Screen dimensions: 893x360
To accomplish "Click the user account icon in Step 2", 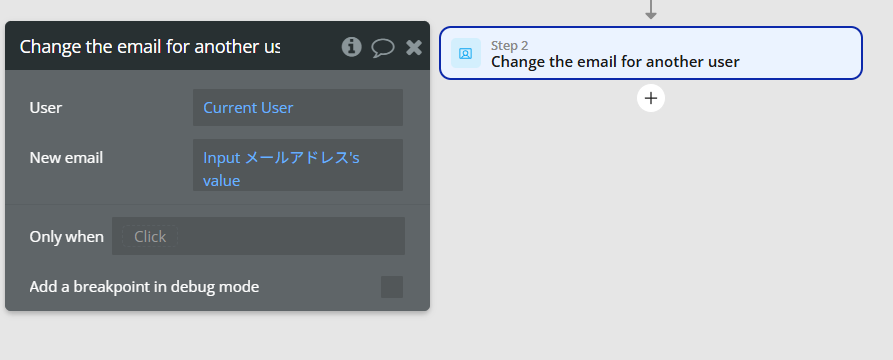I will coord(466,54).
